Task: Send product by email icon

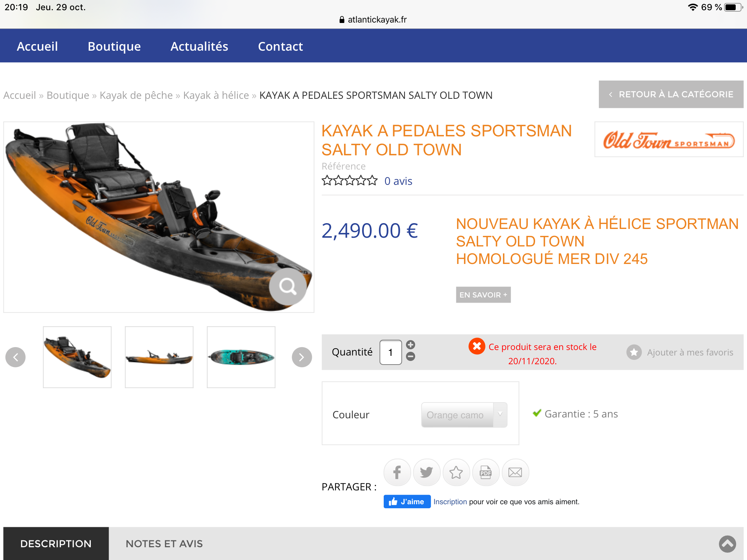Action: (515, 472)
